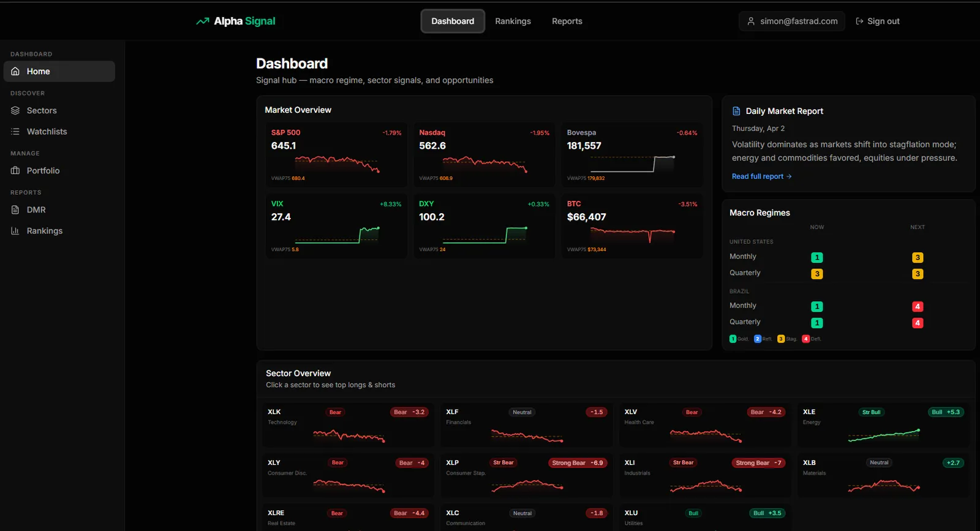Open the BTC market card
Image resolution: width=980 pixels, height=531 pixels.
tap(632, 226)
